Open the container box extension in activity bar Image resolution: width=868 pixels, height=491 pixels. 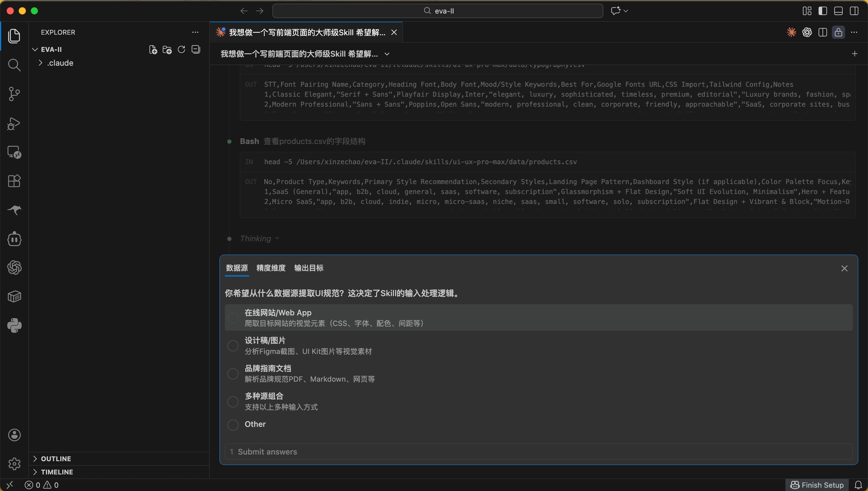point(14,297)
